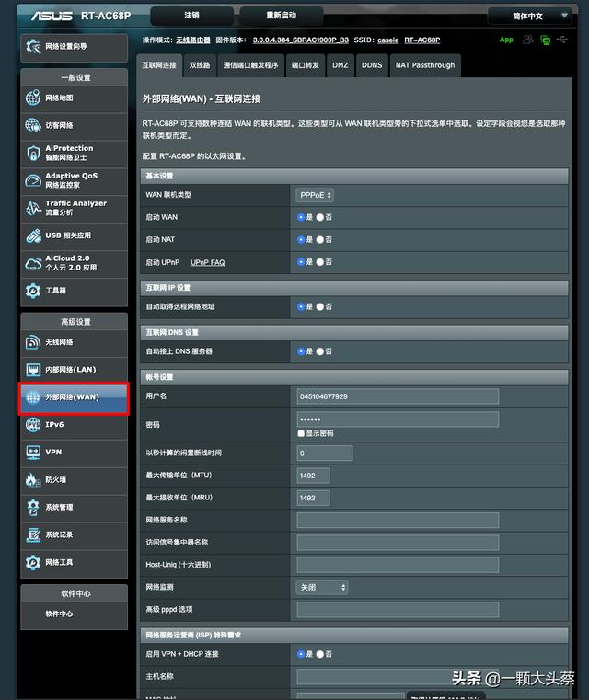Open AiProtection shield icon

tap(33, 153)
